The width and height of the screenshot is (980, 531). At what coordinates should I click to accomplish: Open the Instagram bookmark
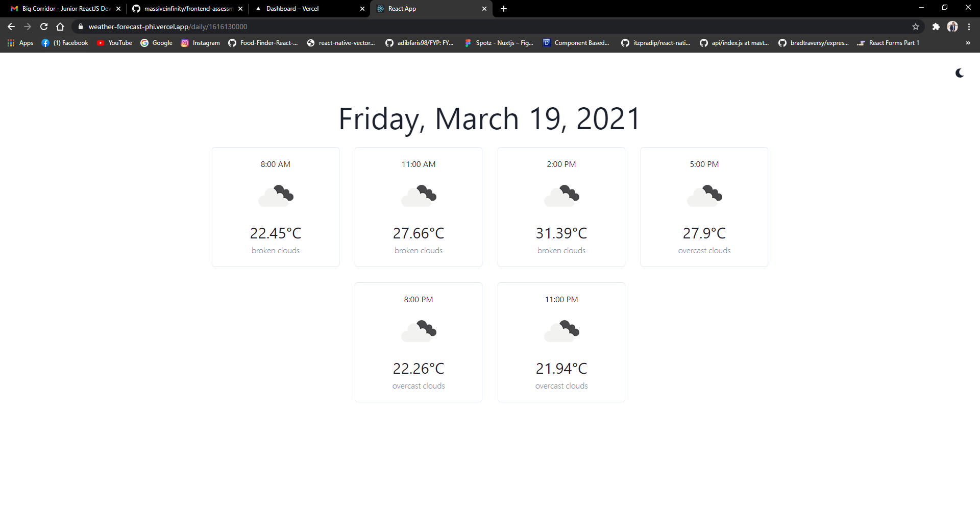pos(200,43)
